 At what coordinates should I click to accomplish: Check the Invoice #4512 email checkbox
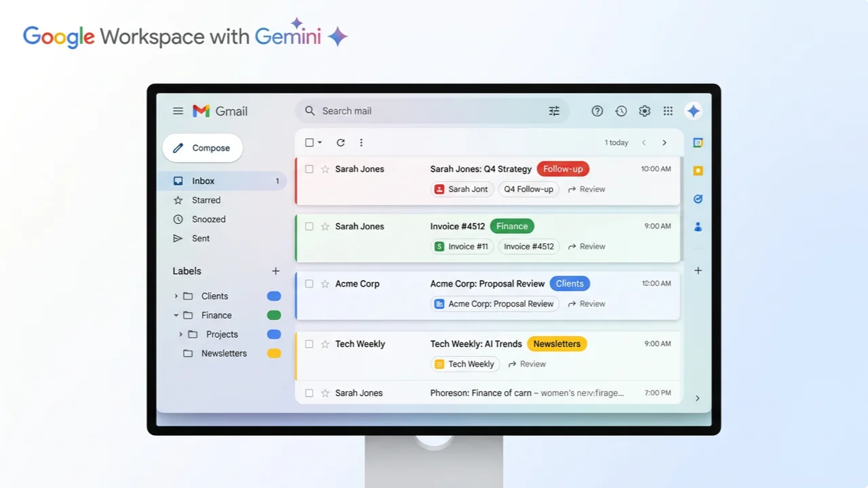[309, 226]
